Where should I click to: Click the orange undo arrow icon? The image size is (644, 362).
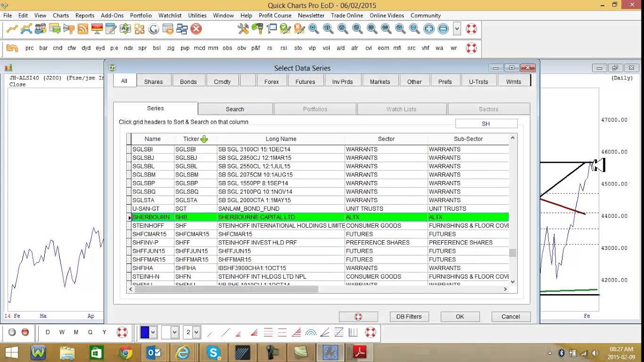(12, 48)
